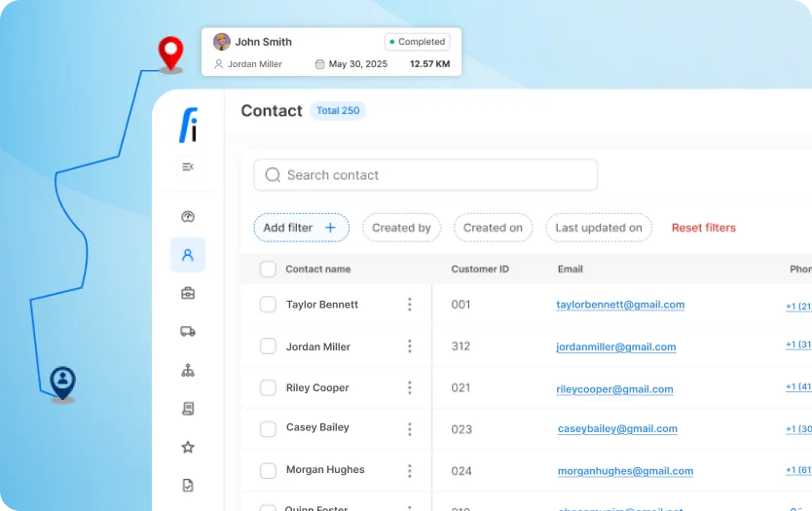Open the briefcase jobs sidebar icon

click(x=188, y=293)
